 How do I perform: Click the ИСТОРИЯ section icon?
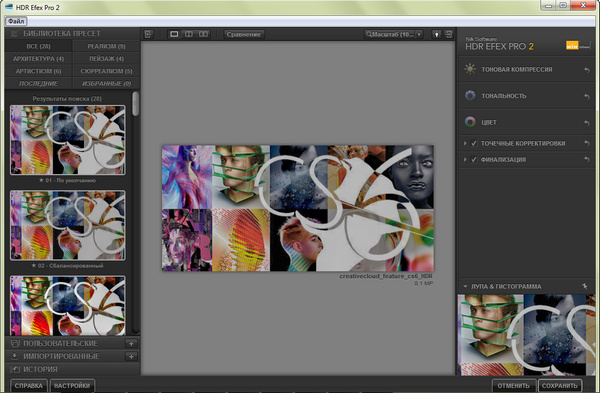15,369
